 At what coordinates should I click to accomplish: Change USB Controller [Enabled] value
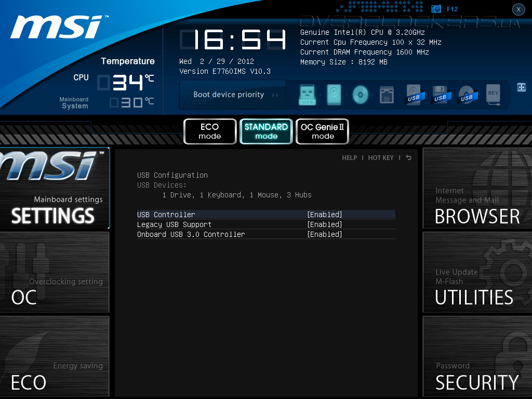pos(325,215)
